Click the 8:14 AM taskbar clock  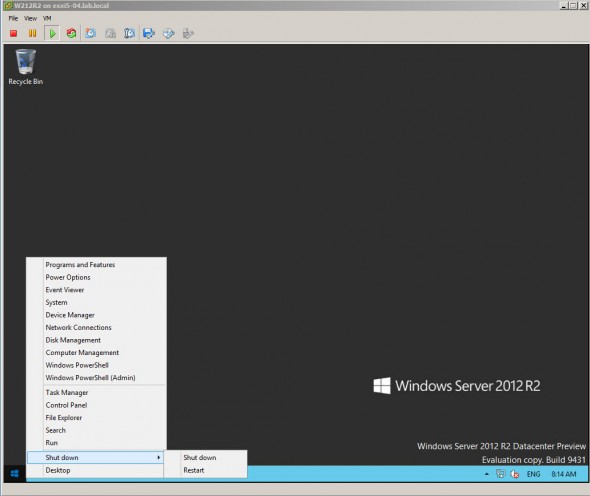click(x=564, y=474)
